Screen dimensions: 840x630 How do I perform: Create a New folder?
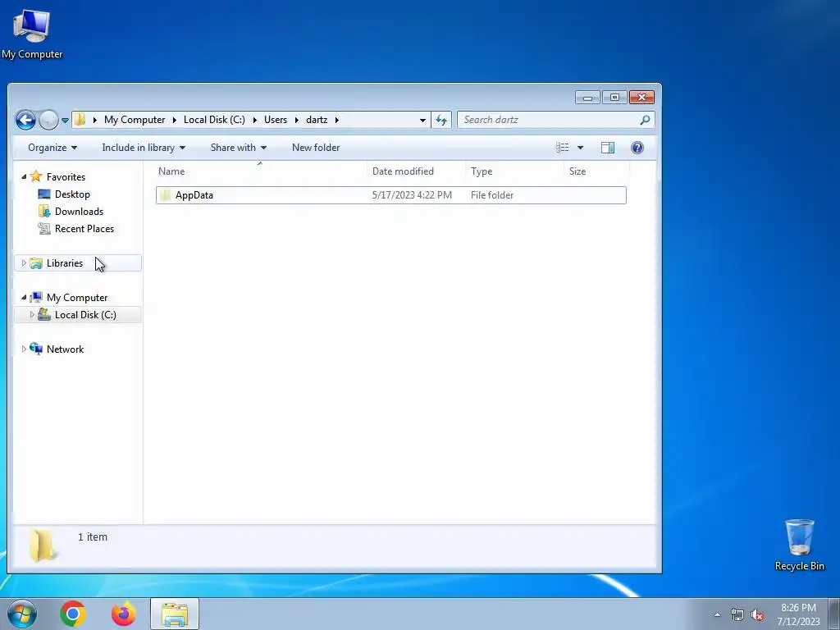pyautogui.click(x=316, y=148)
